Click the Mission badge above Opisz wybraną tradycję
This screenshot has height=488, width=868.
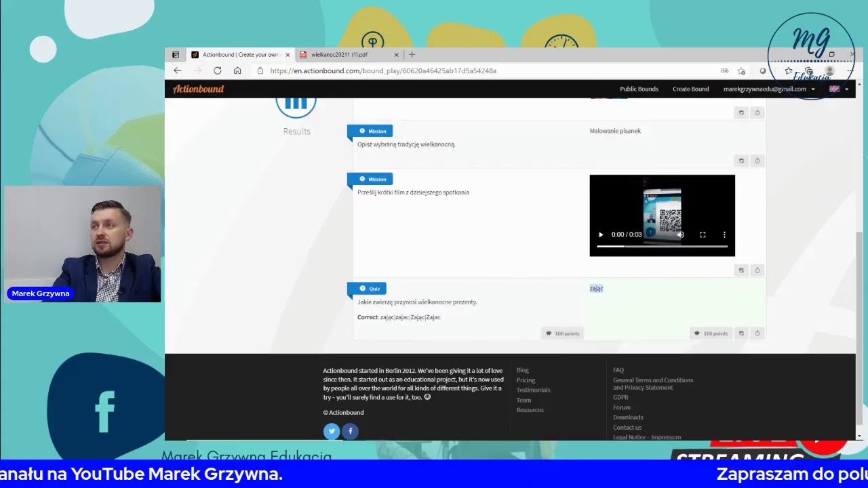click(370, 131)
